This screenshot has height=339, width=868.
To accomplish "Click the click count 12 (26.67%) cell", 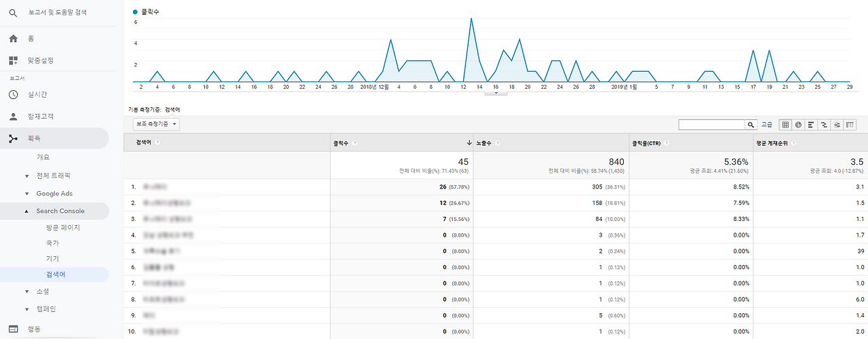I will (x=453, y=202).
